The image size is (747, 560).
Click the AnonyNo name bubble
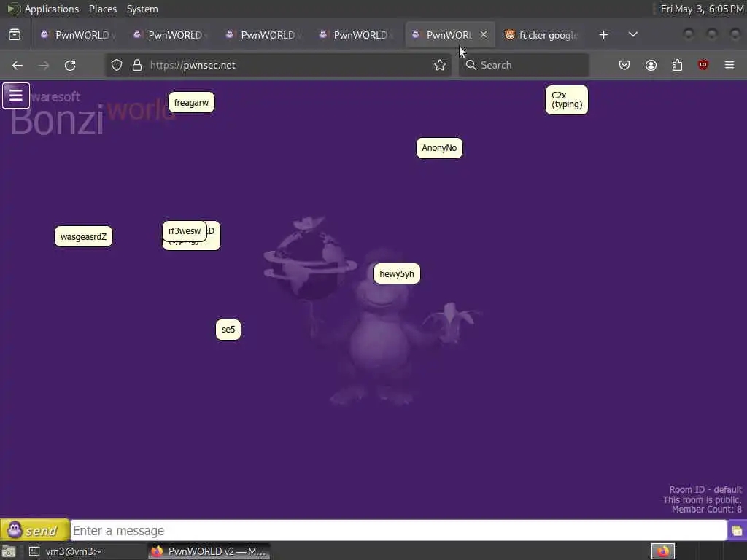click(x=439, y=147)
